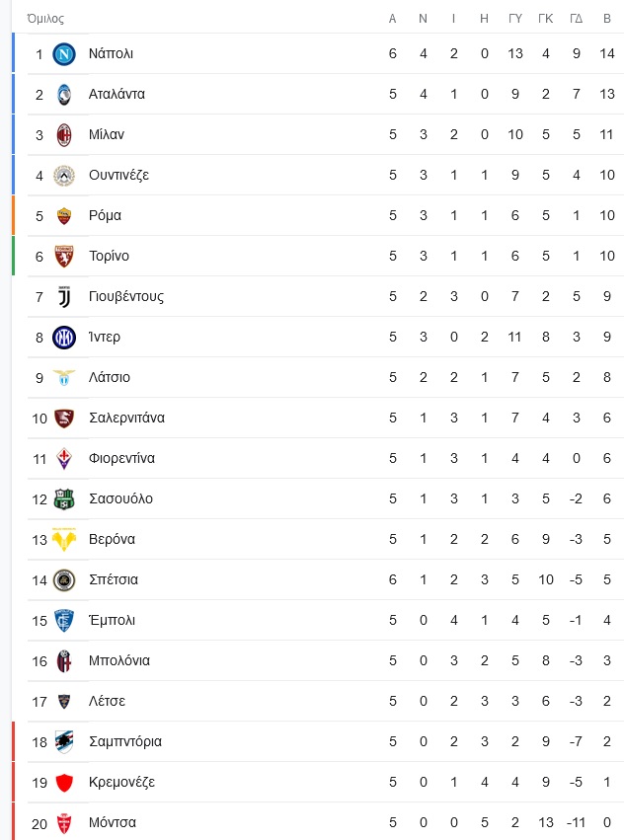The height and width of the screenshot is (840, 624).
Task: Click the Juventus logo icon
Action: [64, 296]
